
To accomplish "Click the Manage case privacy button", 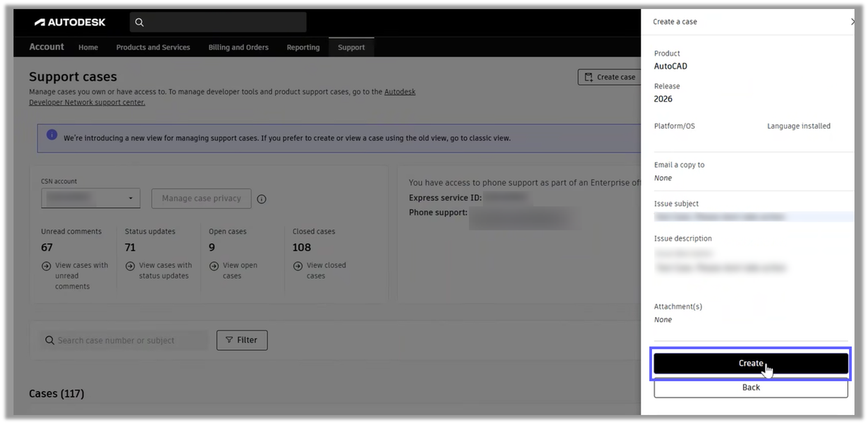I will tap(201, 198).
